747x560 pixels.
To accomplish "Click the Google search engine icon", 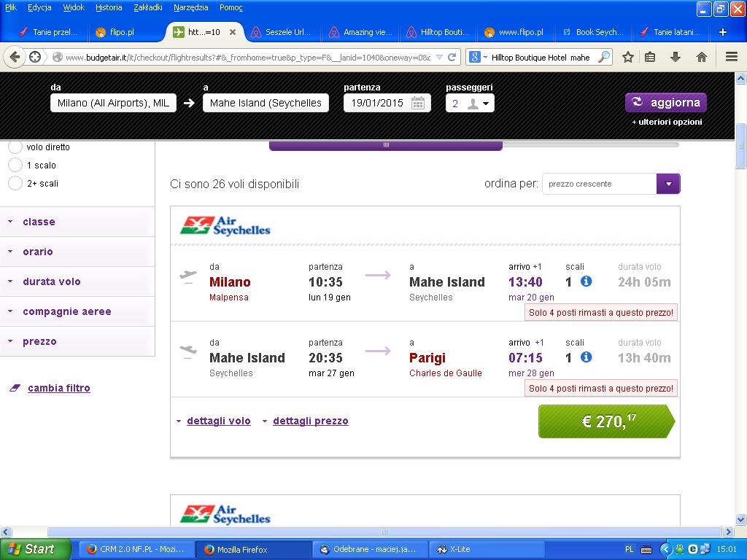I will [x=474, y=57].
